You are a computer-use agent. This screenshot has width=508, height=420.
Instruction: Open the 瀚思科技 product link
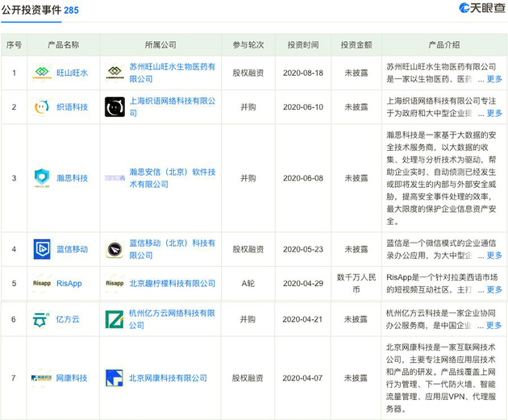[72, 178]
